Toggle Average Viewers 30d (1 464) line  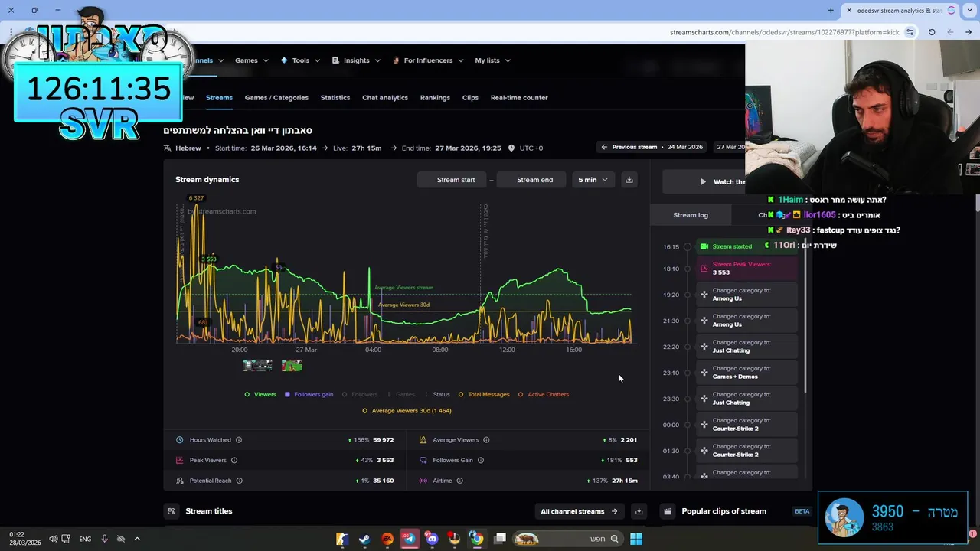(407, 411)
